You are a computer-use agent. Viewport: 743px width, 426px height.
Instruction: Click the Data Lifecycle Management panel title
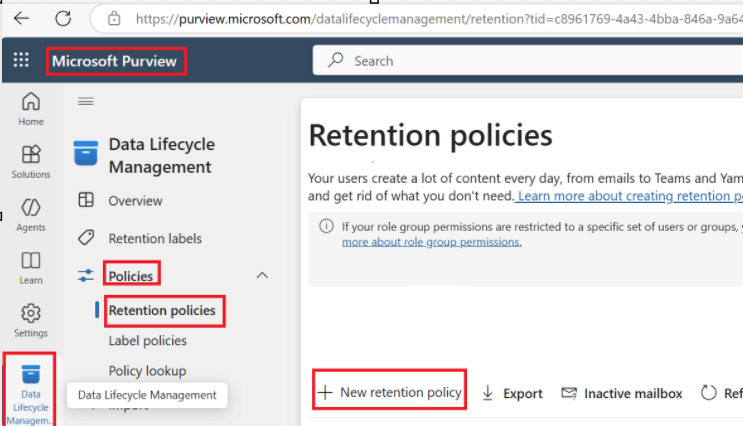pos(162,155)
